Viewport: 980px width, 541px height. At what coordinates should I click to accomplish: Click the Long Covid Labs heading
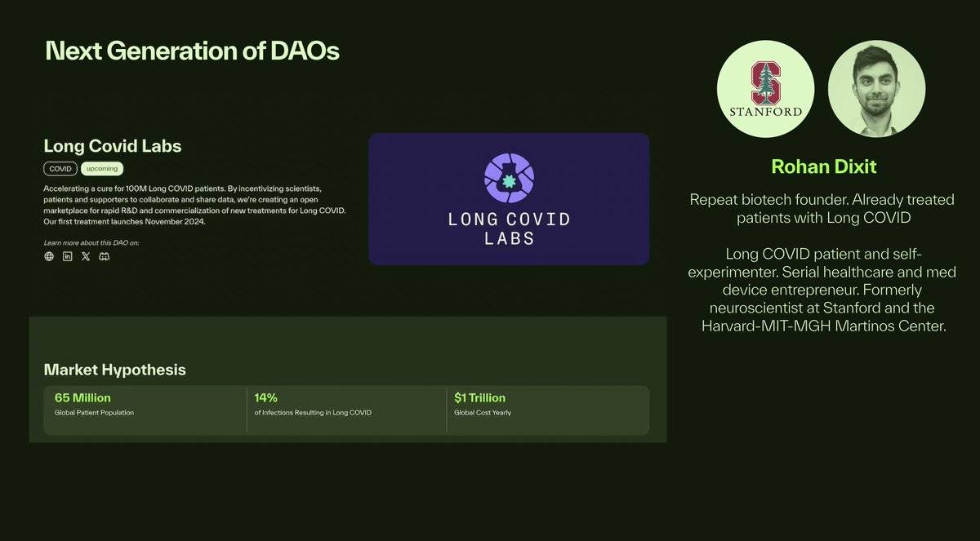pyautogui.click(x=113, y=146)
